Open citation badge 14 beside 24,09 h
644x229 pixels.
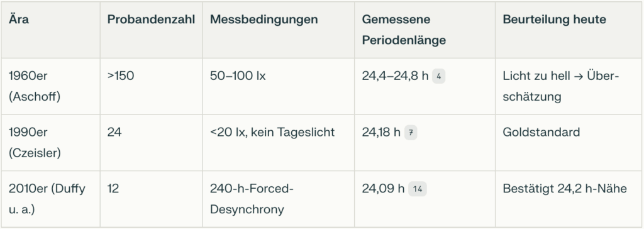pos(418,189)
